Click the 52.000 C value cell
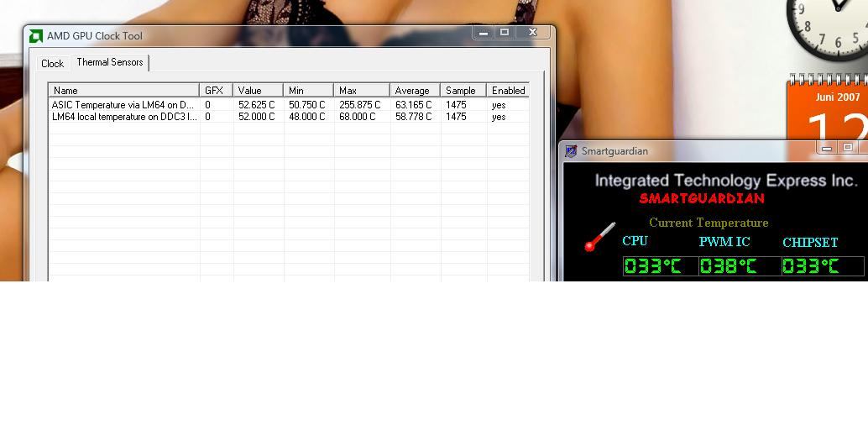868x441 pixels. point(256,117)
